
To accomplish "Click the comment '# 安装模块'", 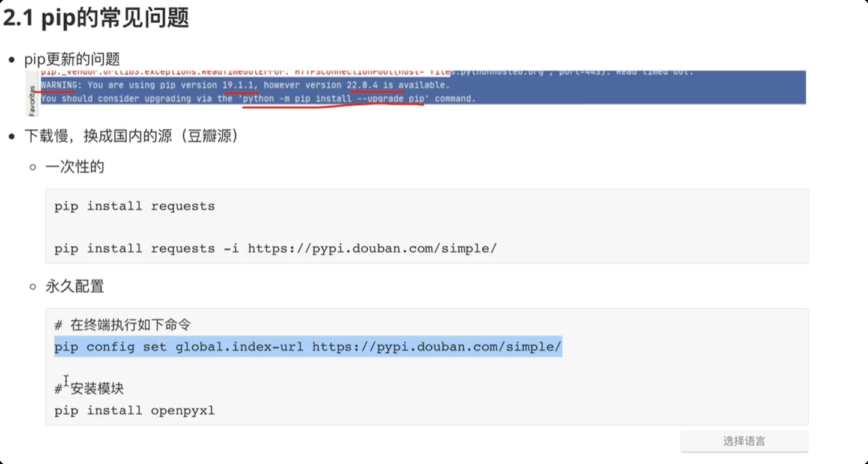I will tap(89, 389).
